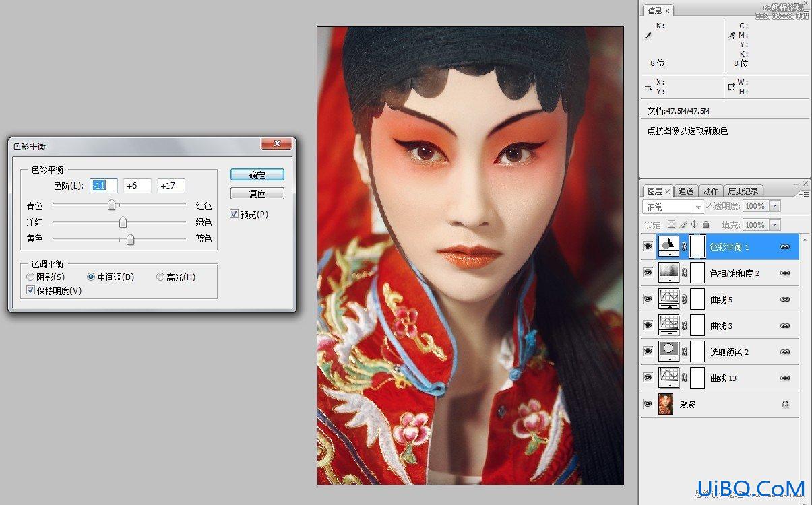Open the blend mode dropdown showing 正常
The width and height of the screenshot is (812, 505).
pyautogui.click(x=673, y=207)
